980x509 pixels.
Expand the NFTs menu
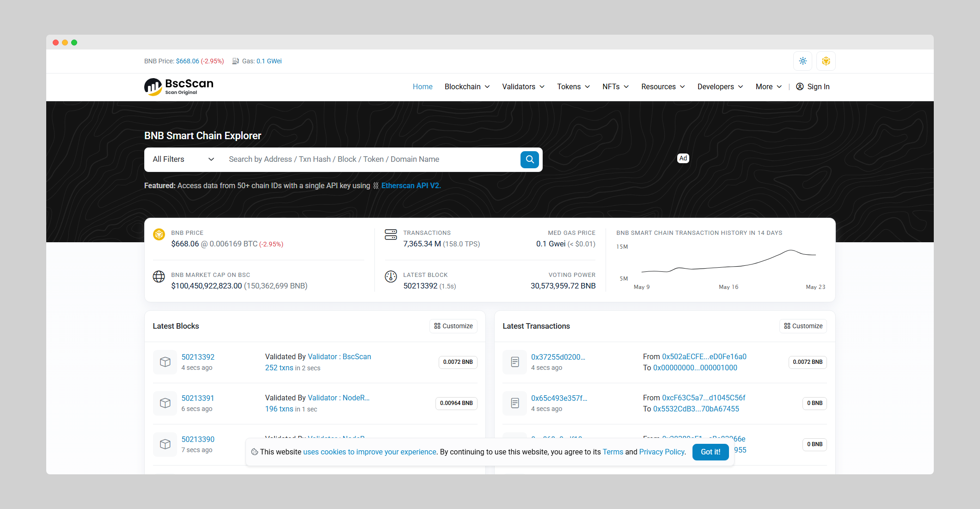(616, 86)
